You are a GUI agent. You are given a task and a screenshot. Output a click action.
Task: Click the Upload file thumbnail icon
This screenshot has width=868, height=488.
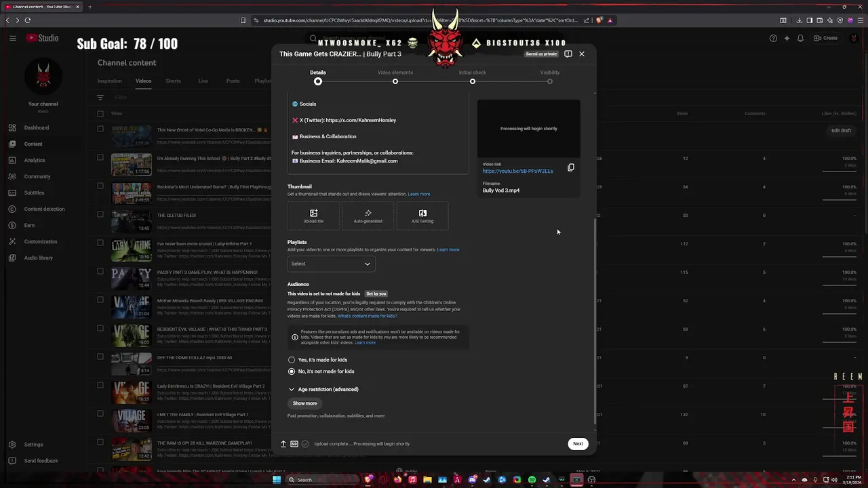click(x=313, y=213)
